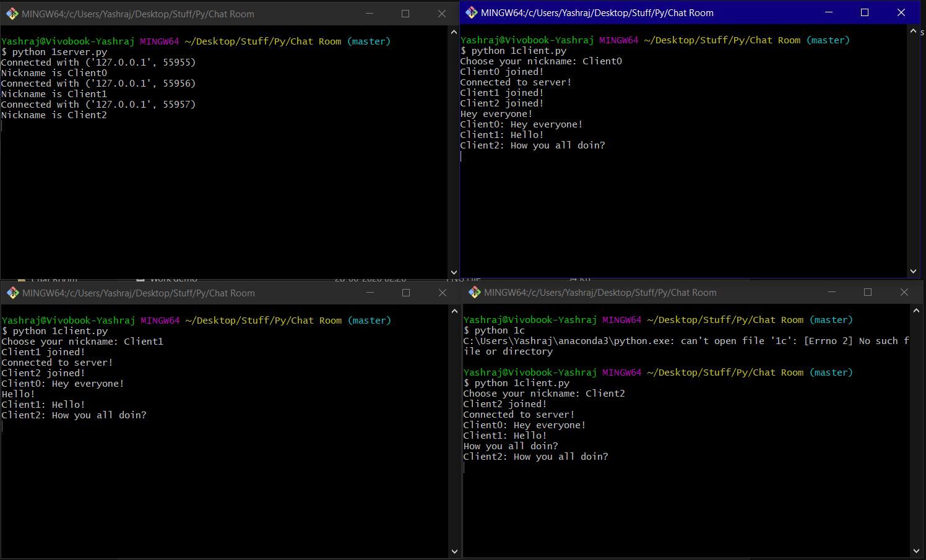Click '$ python 1server.py' command line
The height and width of the screenshot is (560, 926).
[54, 52]
